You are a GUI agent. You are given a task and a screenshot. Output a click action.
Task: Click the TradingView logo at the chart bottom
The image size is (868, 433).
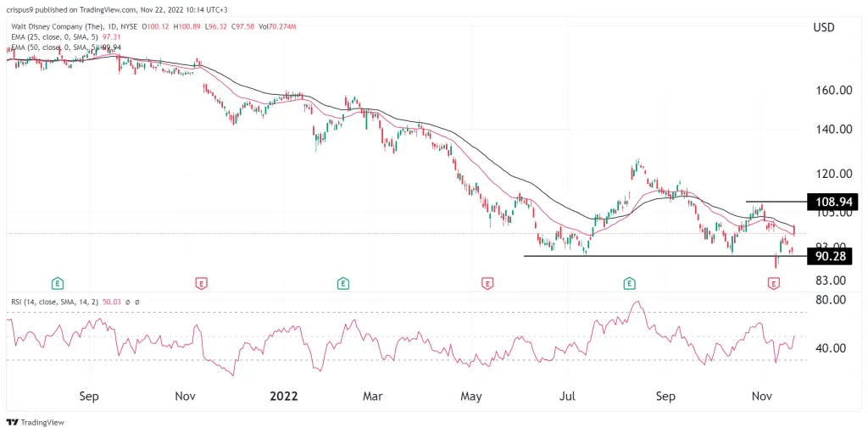[36, 422]
